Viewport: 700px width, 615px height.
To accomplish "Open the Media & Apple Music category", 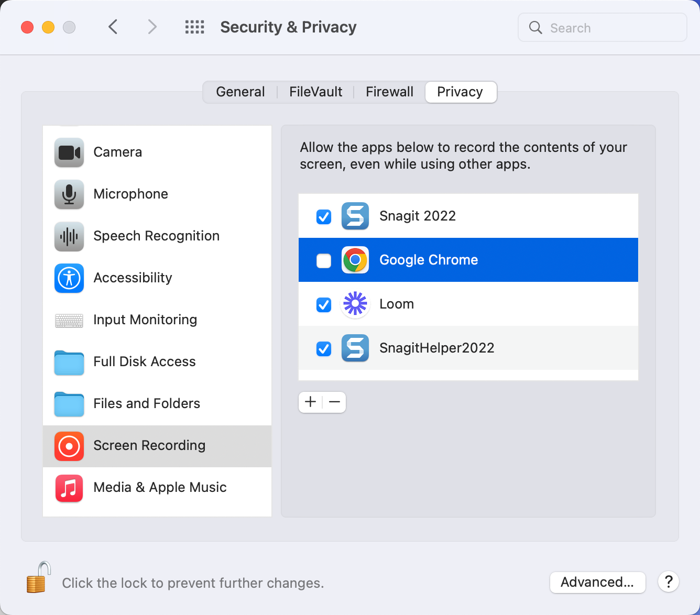I will 157,487.
